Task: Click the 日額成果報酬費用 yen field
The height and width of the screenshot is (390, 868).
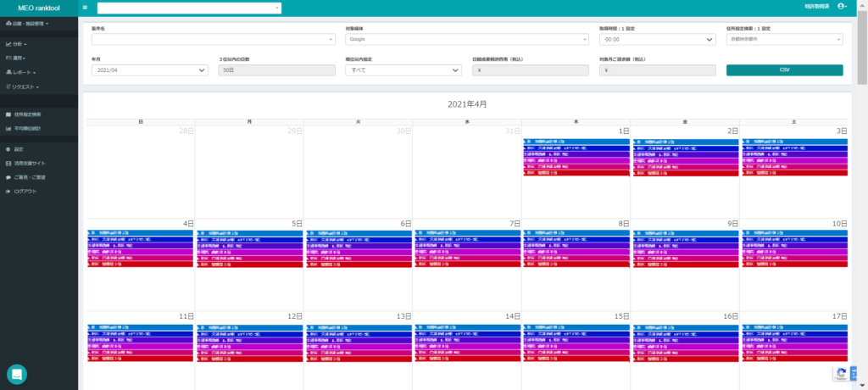Action: [531, 70]
